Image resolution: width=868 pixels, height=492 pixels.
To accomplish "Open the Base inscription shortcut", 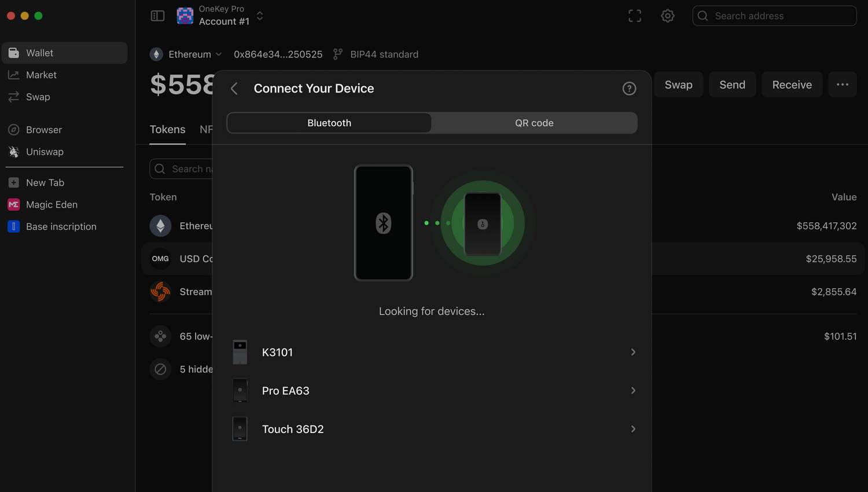I will [64, 226].
